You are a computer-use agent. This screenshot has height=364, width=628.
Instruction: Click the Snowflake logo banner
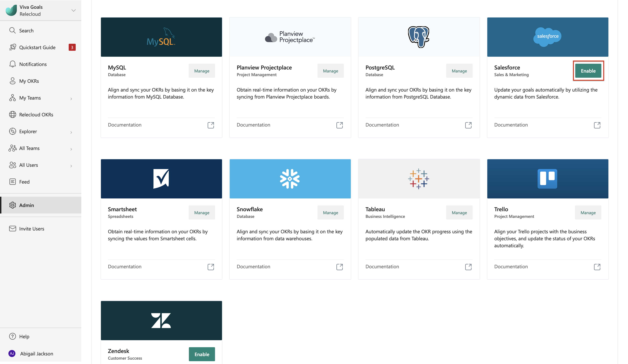coord(290,179)
